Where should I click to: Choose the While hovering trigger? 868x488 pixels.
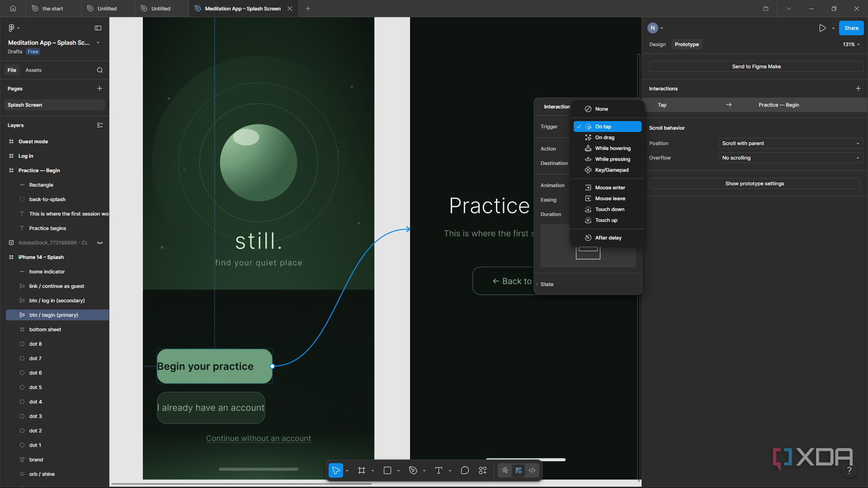(607, 148)
